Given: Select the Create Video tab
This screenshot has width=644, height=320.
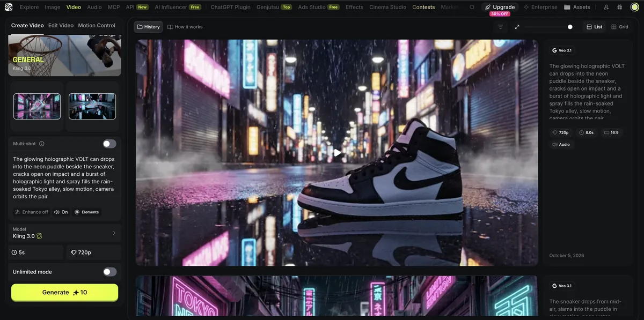Looking at the screenshot, I should (x=27, y=25).
